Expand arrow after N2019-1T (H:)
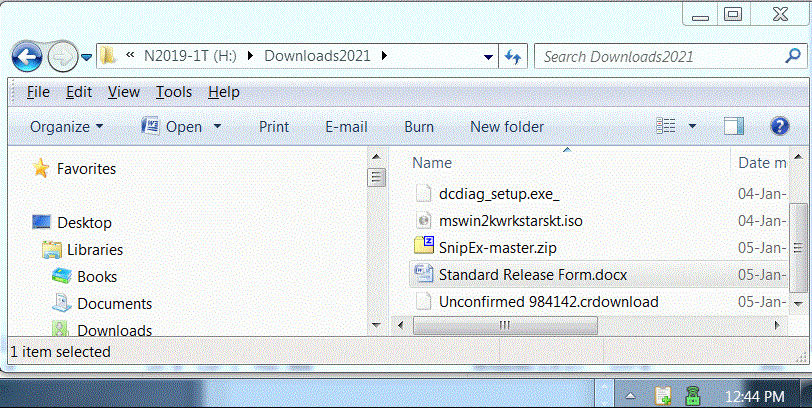This screenshot has height=408, width=812. click(x=251, y=55)
